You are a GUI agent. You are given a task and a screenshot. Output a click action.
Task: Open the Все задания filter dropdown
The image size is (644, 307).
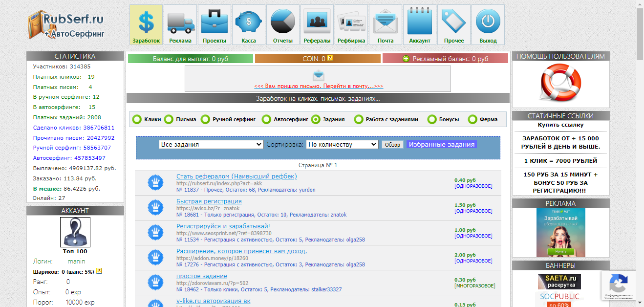tap(212, 145)
